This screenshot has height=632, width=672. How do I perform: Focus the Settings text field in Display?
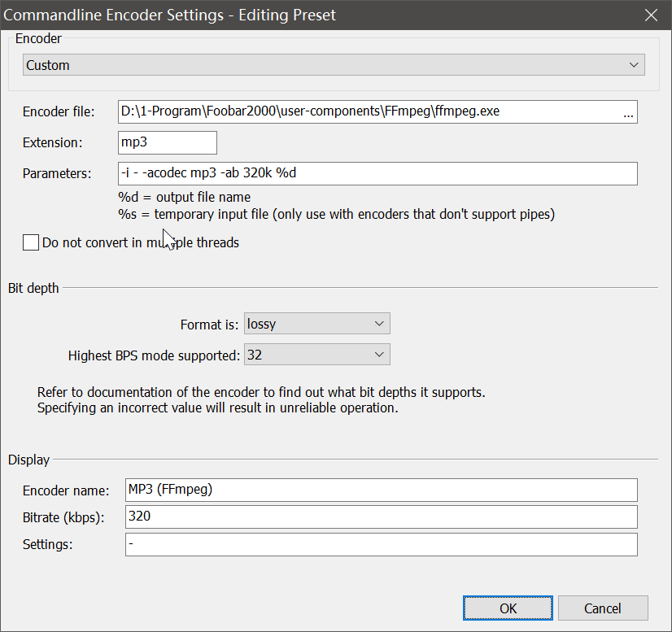[381, 544]
